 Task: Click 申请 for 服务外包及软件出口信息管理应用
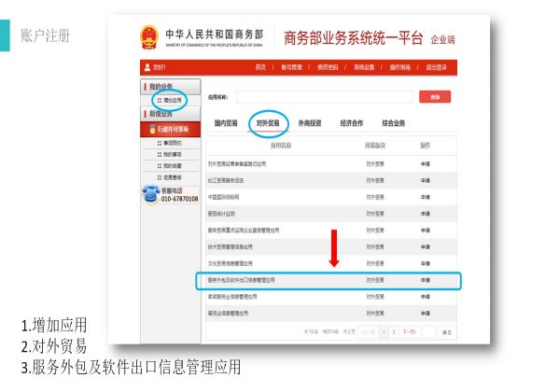pyautogui.click(x=425, y=279)
